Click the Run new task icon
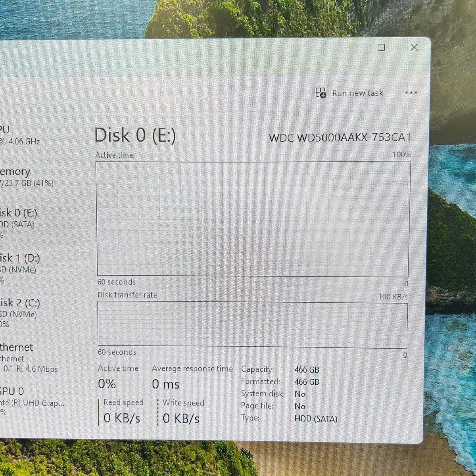The width and height of the screenshot is (476, 476). [321, 93]
